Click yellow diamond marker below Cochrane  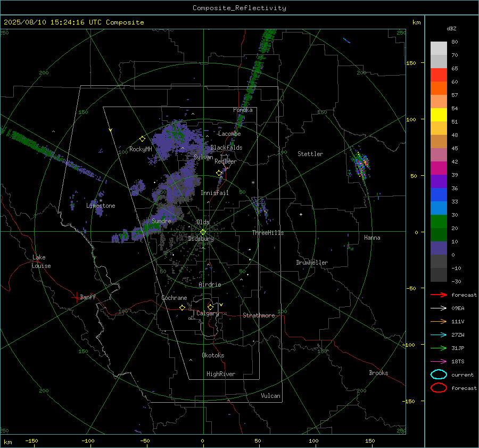tap(183, 307)
